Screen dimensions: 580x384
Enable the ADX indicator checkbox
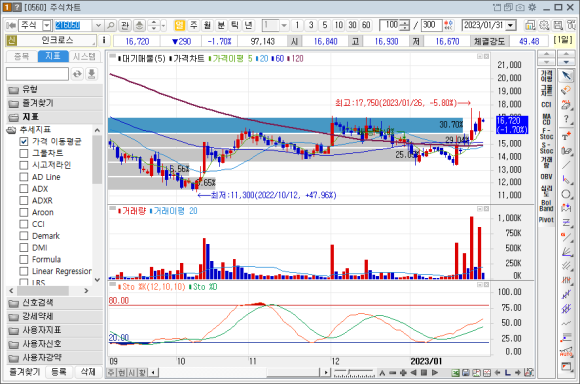(x=24, y=189)
